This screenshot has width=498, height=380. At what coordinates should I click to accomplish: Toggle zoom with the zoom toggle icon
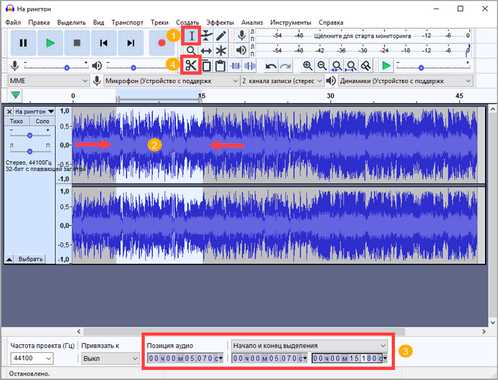tap(366, 66)
